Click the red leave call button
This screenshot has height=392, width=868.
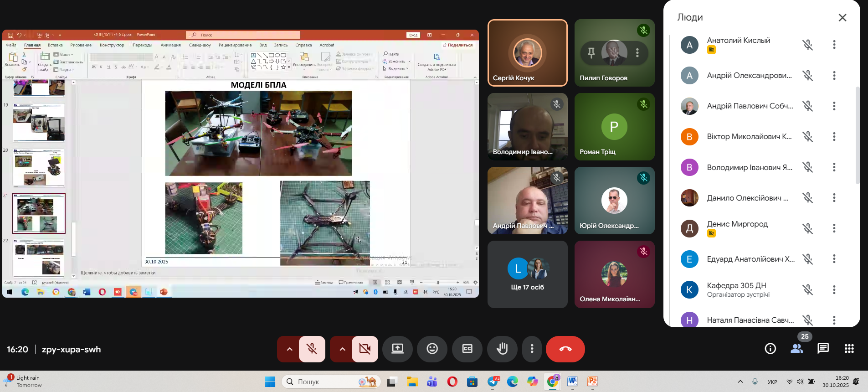(565, 349)
